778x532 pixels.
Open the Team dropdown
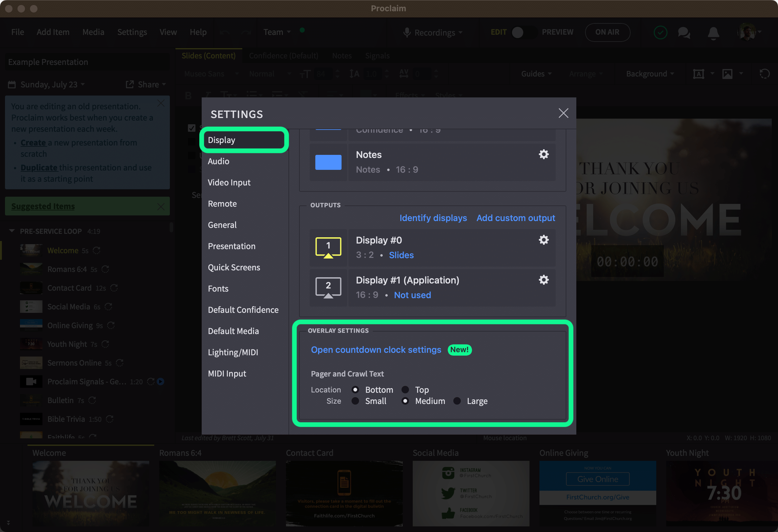[277, 32]
